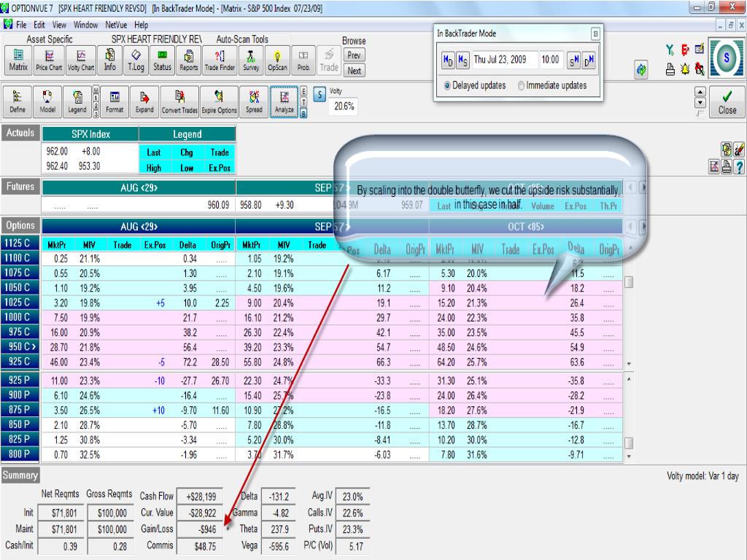
Task: Toggle the B button beside Analyze
Action: [x=303, y=113]
